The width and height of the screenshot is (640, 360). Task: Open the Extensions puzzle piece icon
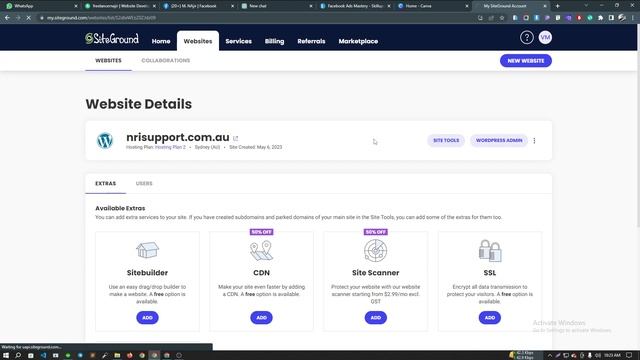pos(600,18)
